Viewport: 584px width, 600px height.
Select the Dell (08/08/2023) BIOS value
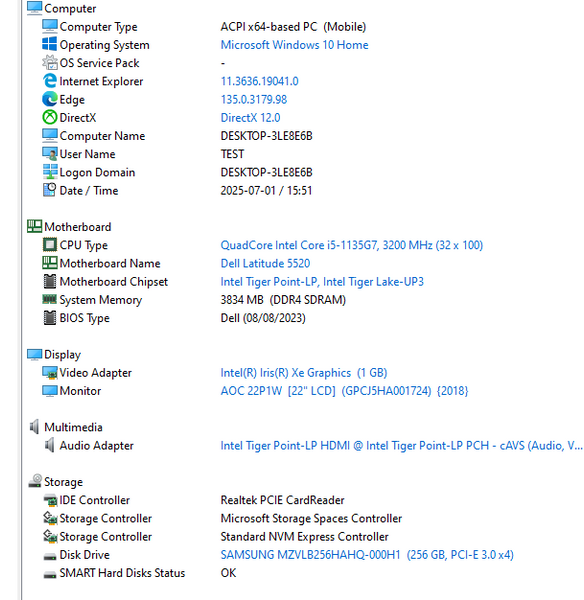(263, 318)
